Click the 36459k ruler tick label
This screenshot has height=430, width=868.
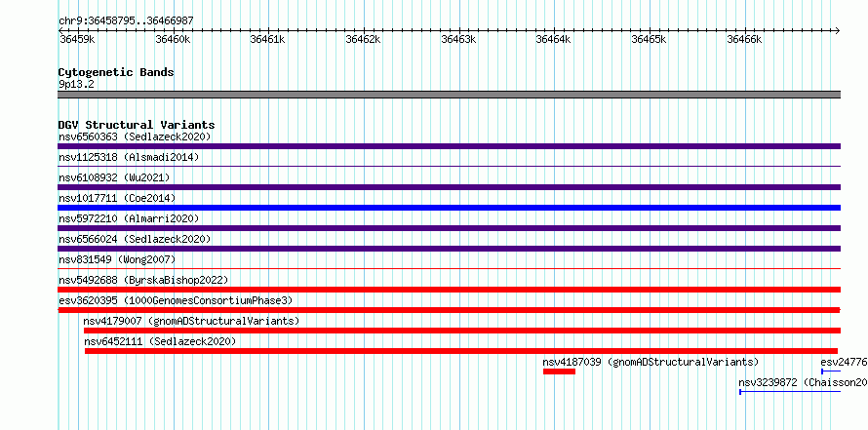[77, 39]
